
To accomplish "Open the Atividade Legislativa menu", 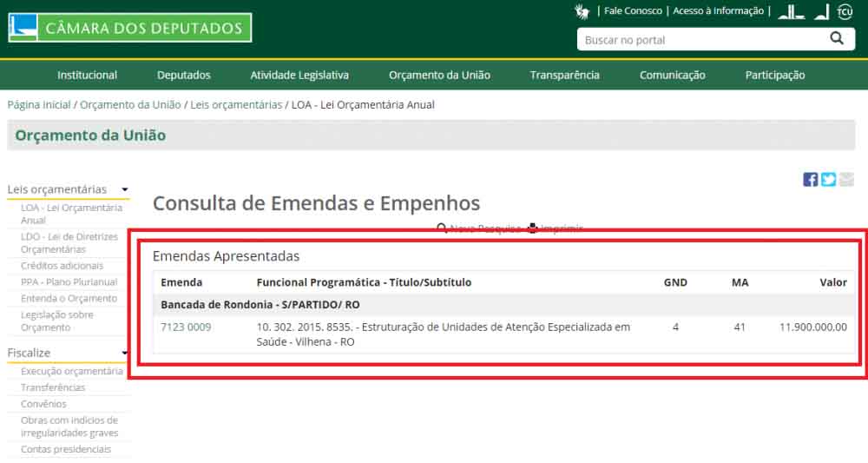I will [x=299, y=76].
